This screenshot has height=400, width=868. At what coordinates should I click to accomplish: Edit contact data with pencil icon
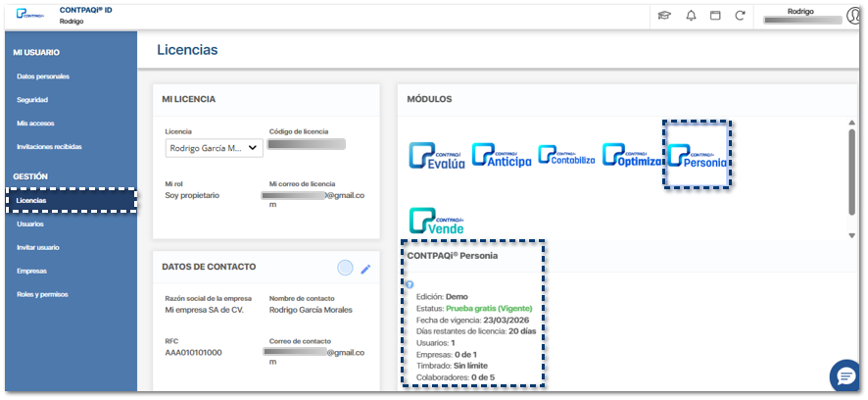click(365, 270)
